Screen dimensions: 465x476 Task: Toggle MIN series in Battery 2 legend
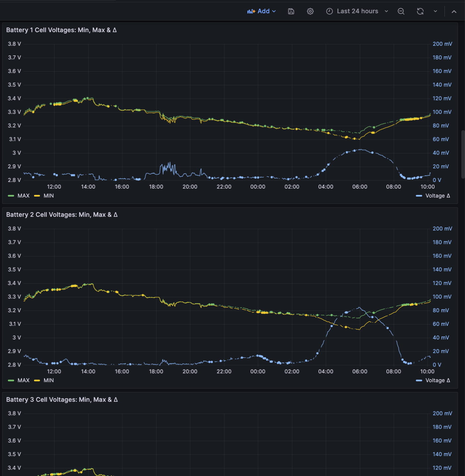pos(49,381)
